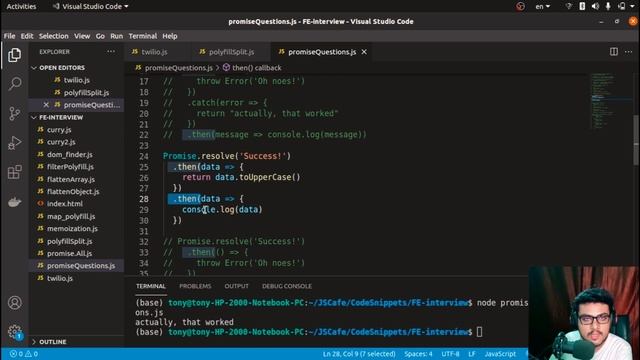Select the promiseQuestions.js editor tab
The height and width of the screenshot is (360, 640).
pyautogui.click(x=321, y=52)
